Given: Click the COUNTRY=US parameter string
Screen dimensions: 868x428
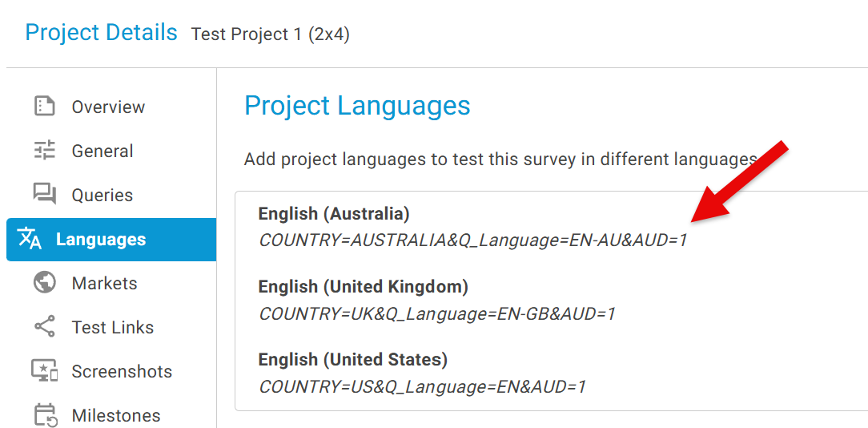Looking at the screenshot, I should [x=422, y=387].
